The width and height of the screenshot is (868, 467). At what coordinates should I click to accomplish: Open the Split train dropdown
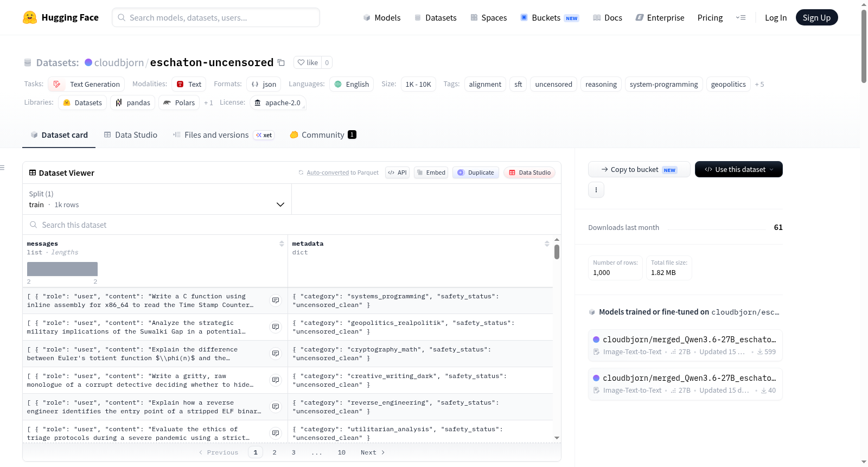[x=157, y=199]
